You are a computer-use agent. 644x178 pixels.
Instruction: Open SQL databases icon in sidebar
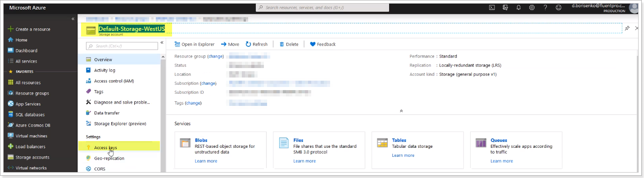[11, 114]
